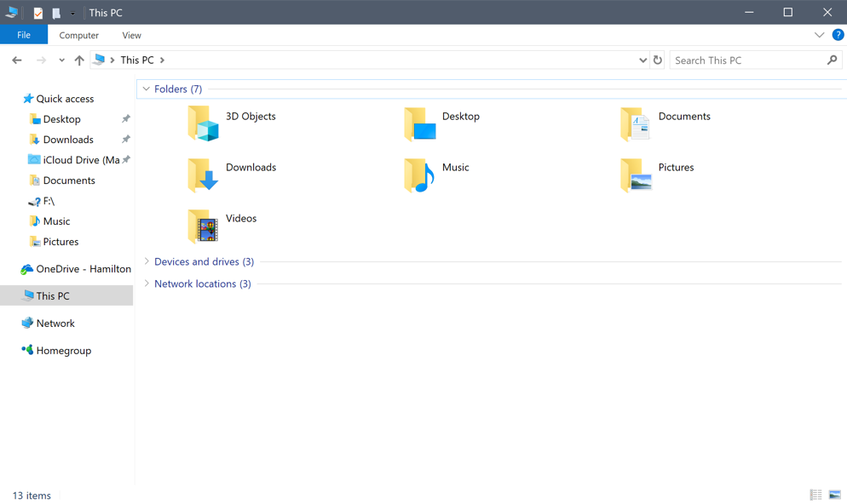
Task: Open the Videos folder icon
Action: coord(203,226)
